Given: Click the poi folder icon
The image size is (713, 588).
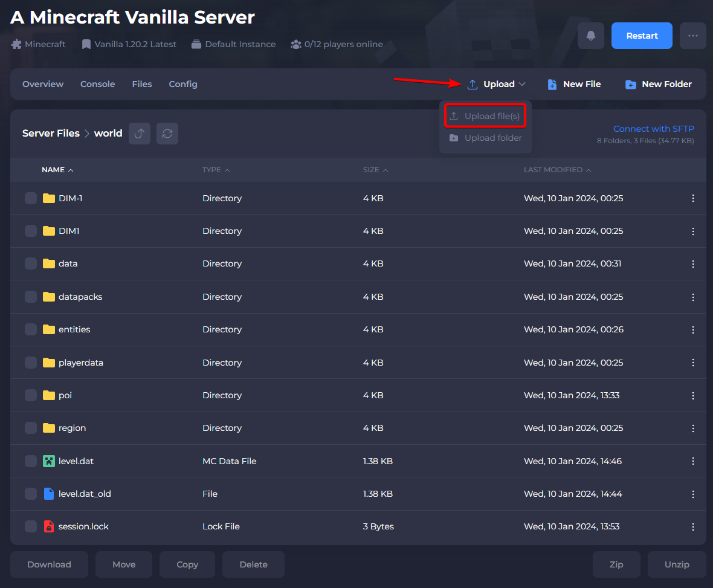Looking at the screenshot, I should [x=49, y=395].
